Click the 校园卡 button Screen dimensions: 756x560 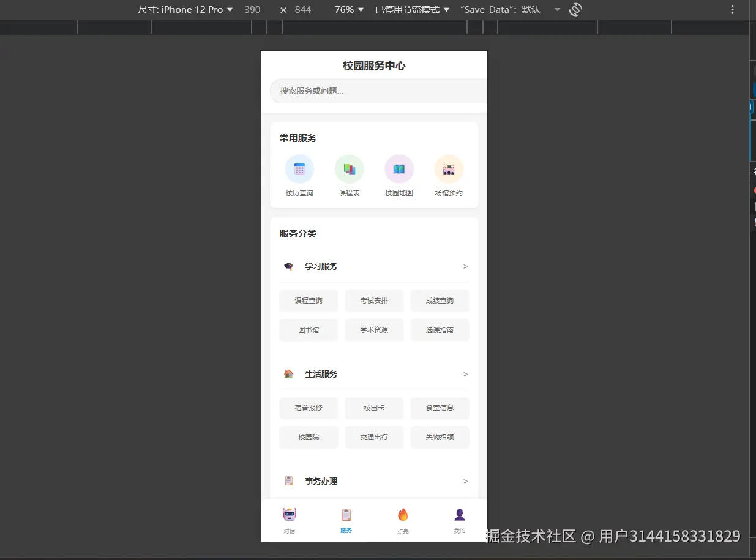(x=374, y=408)
